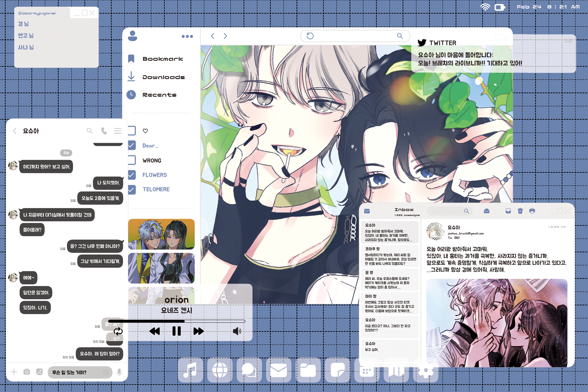This screenshot has height=392, width=588.
Task: Open the globe browser icon in dock
Action: (x=220, y=370)
